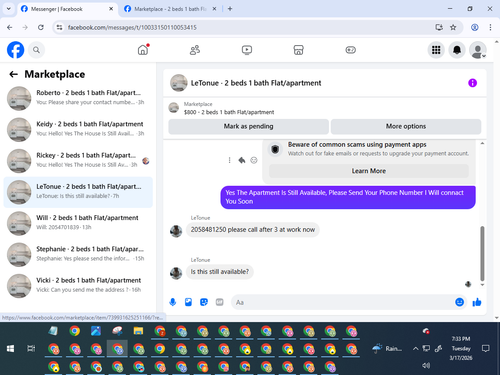Choose a sticker from the sticker icon
This screenshot has width=500, height=375.
[204, 302]
